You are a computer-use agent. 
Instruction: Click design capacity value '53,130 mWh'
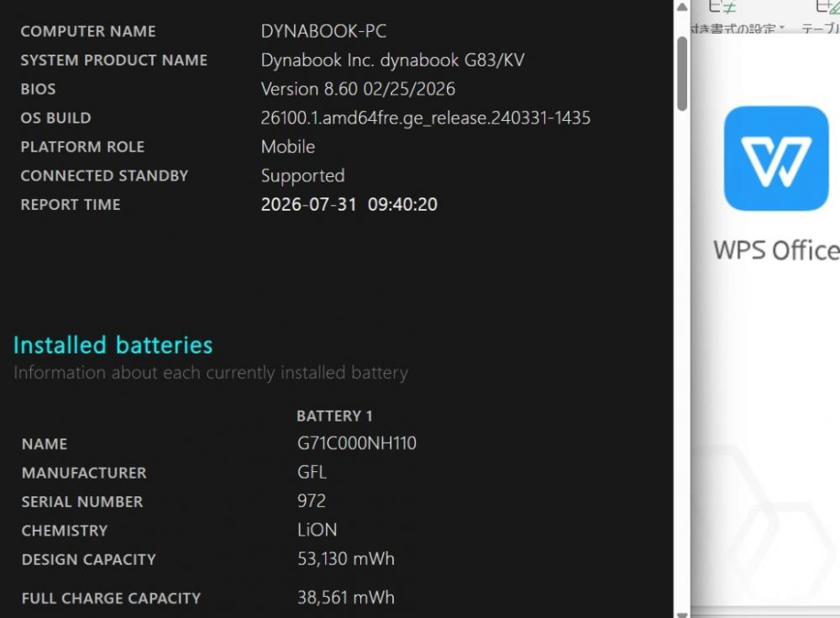[x=345, y=559]
